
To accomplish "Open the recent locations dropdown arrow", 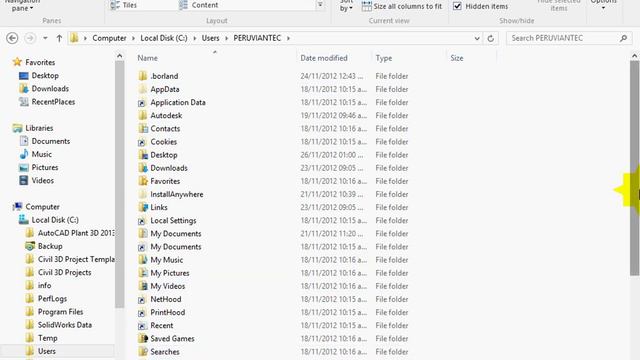I will click(45, 38).
